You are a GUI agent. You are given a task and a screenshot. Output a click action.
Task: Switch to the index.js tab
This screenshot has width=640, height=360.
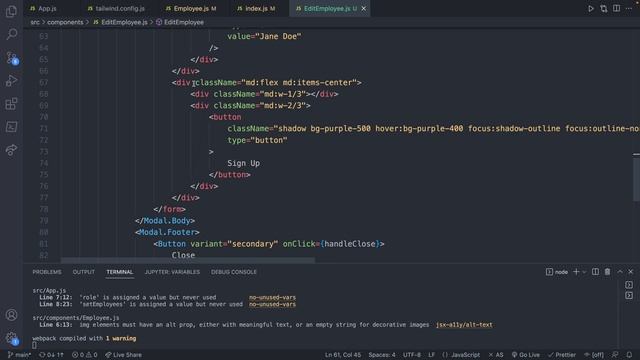(x=256, y=8)
